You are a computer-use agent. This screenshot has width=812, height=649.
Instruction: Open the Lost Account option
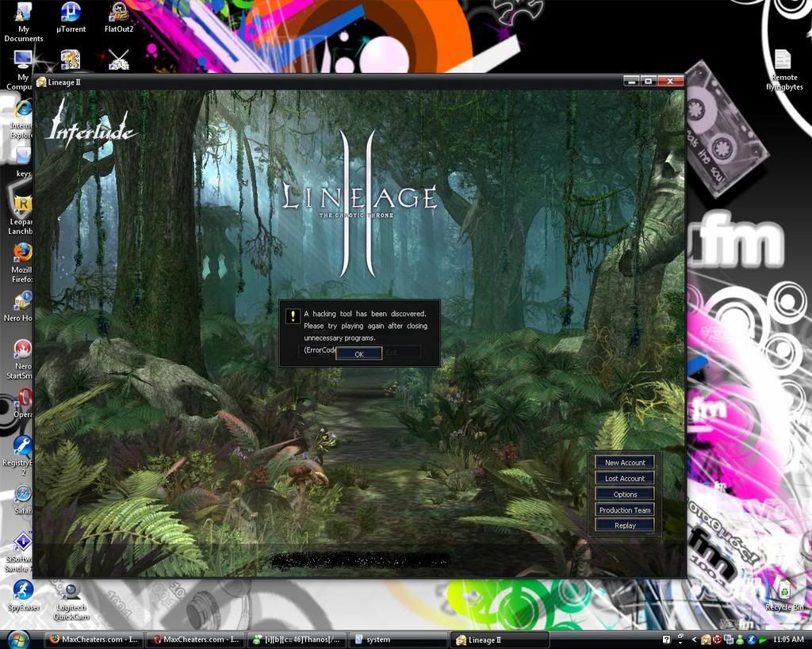pyautogui.click(x=625, y=479)
